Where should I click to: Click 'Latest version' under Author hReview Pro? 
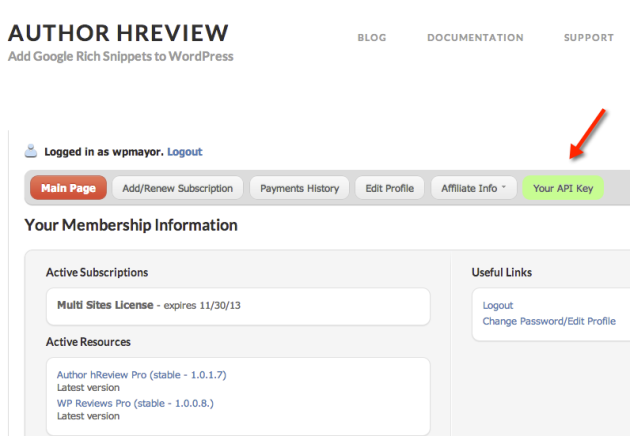88,388
